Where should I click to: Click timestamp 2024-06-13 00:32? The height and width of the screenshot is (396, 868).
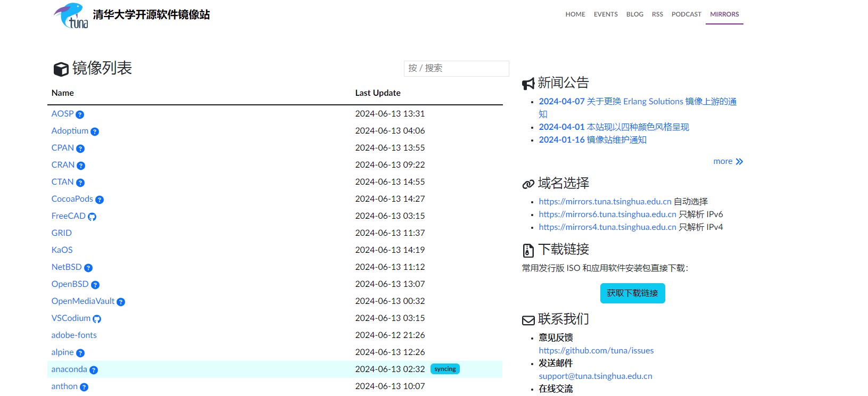point(390,301)
